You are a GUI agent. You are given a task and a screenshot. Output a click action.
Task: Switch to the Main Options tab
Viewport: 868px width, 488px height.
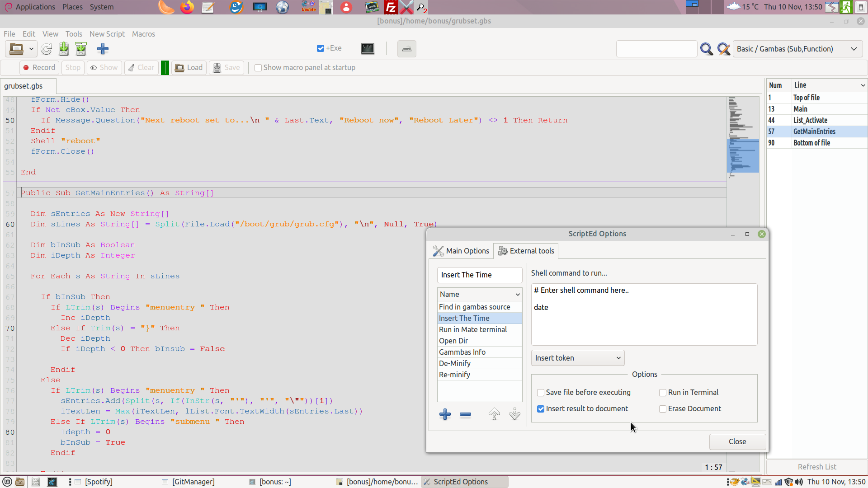click(x=461, y=251)
